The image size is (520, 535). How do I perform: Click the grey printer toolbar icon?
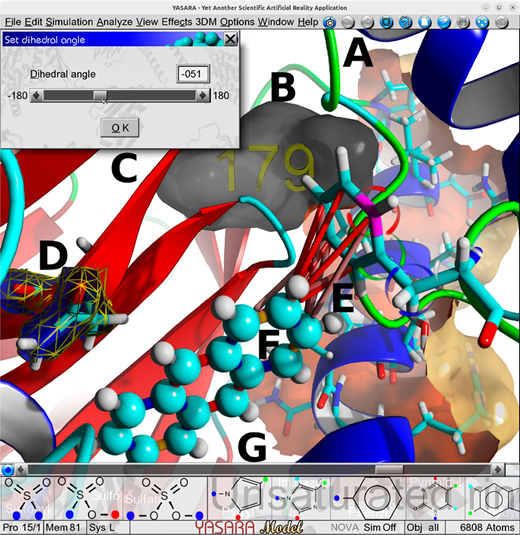pos(463,23)
